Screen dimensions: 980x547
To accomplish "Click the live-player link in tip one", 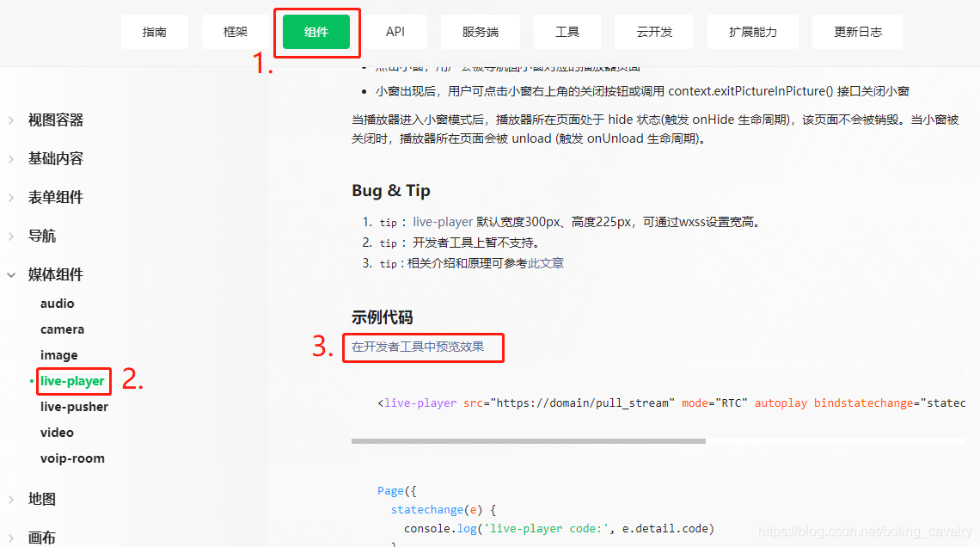I will tap(443, 222).
